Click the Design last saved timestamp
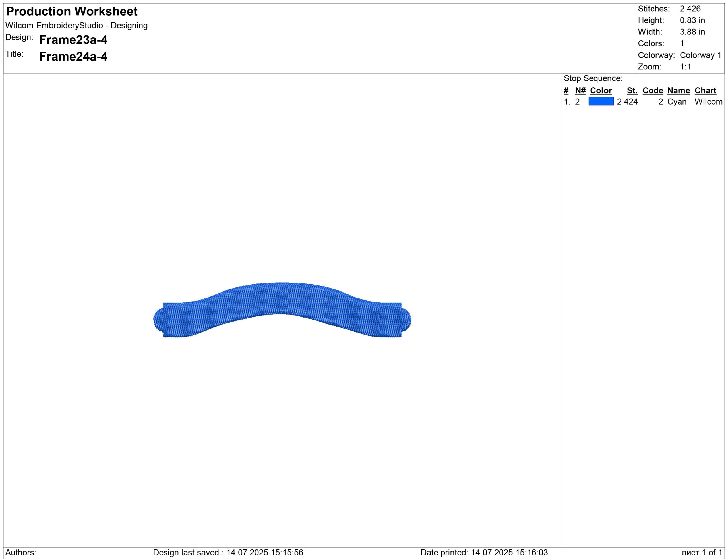 [x=228, y=552]
